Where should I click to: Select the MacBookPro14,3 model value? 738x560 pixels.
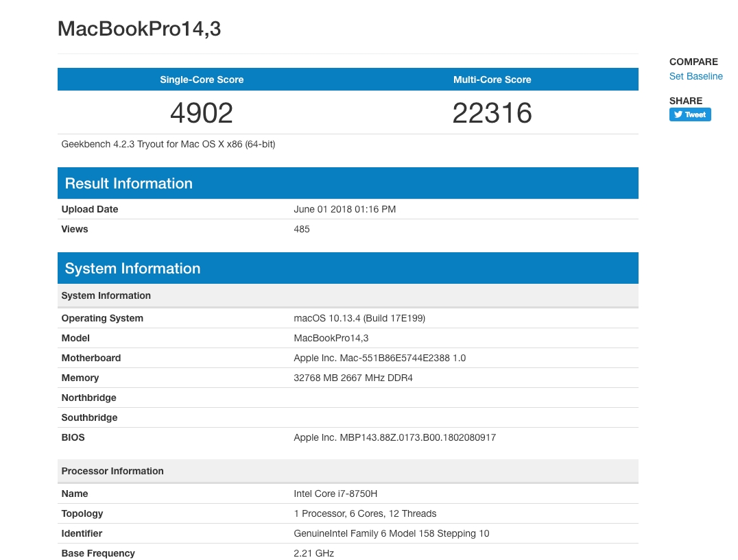pyautogui.click(x=331, y=338)
